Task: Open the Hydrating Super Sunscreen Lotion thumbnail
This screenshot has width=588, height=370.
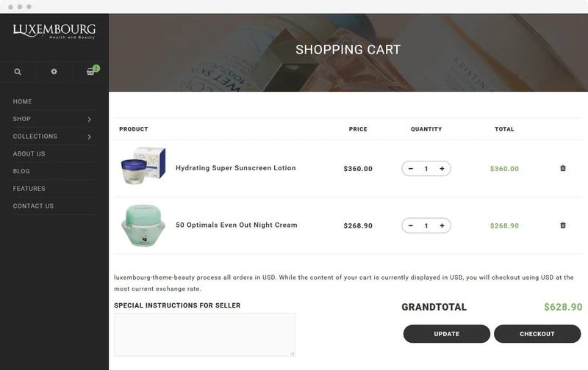Action: pyautogui.click(x=143, y=165)
